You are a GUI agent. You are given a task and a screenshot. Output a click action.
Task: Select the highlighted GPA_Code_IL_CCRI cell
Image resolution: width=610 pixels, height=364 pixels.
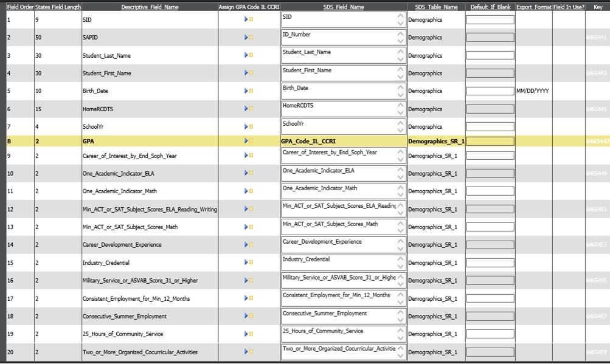coord(343,141)
